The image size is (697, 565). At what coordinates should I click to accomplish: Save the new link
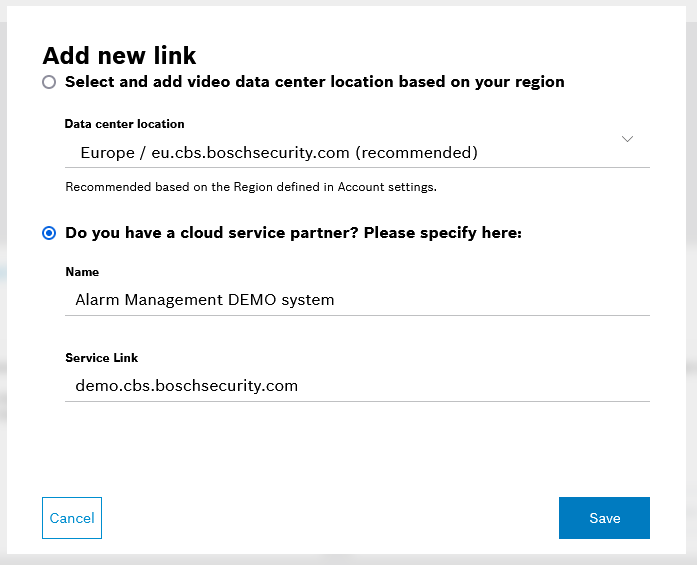pyautogui.click(x=604, y=518)
